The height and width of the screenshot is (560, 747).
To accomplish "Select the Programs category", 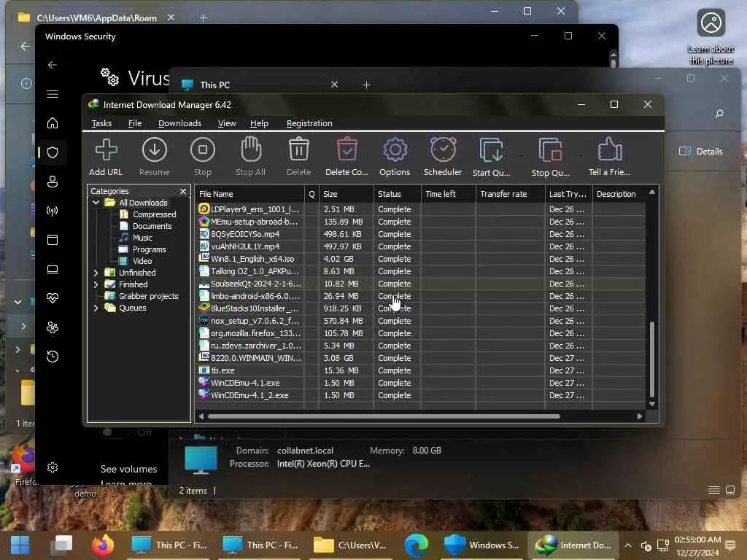I will click(x=149, y=249).
